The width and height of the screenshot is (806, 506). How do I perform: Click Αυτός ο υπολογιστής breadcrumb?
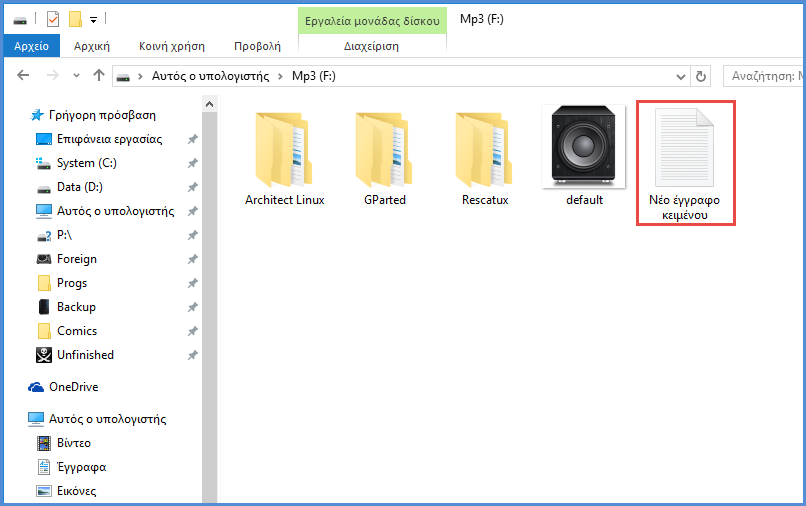click(210, 76)
